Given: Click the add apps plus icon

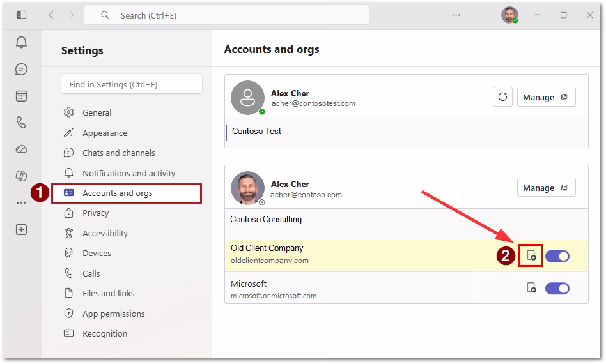Looking at the screenshot, I should 21,230.
